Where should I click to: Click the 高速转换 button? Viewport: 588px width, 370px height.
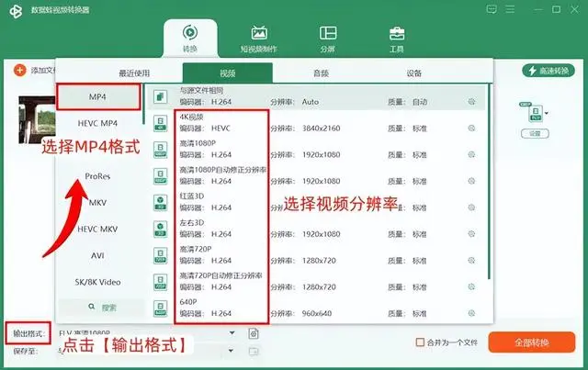tap(548, 71)
